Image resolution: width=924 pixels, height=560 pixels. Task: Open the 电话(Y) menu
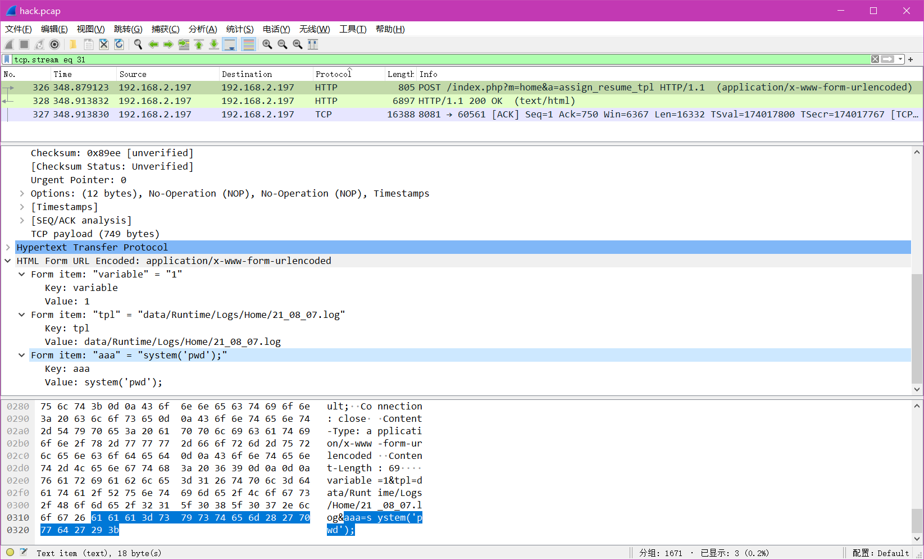tap(276, 29)
